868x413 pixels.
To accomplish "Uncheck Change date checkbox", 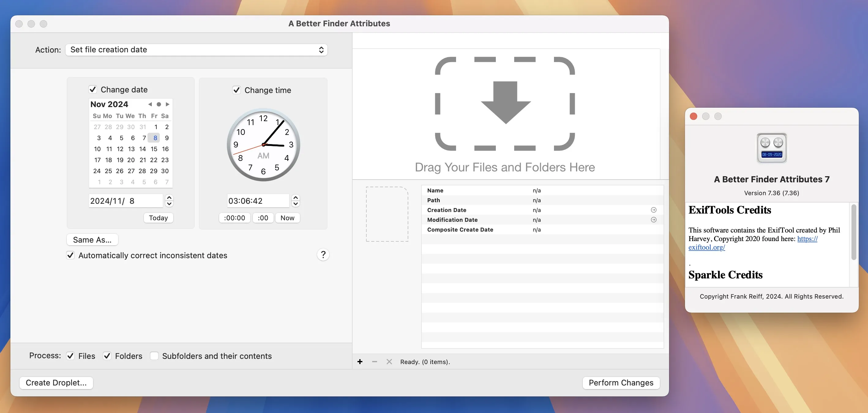I will (93, 89).
